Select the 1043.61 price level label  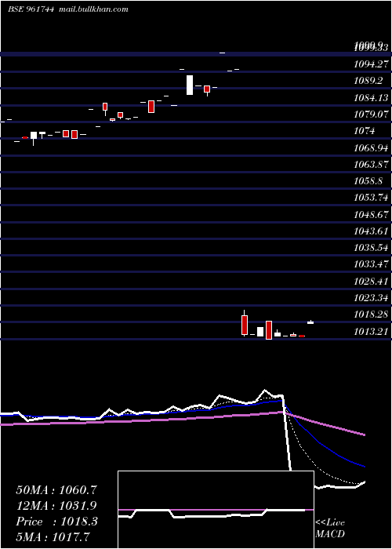(x=371, y=231)
